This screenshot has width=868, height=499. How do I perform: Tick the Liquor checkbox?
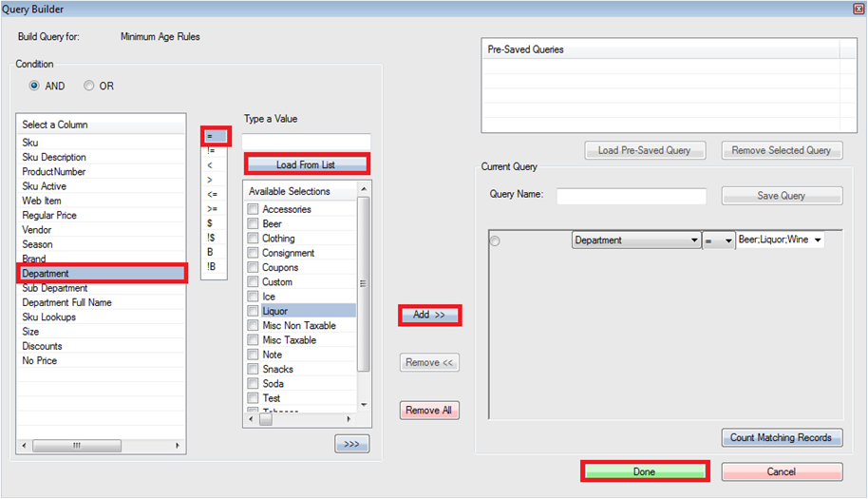click(253, 311)
